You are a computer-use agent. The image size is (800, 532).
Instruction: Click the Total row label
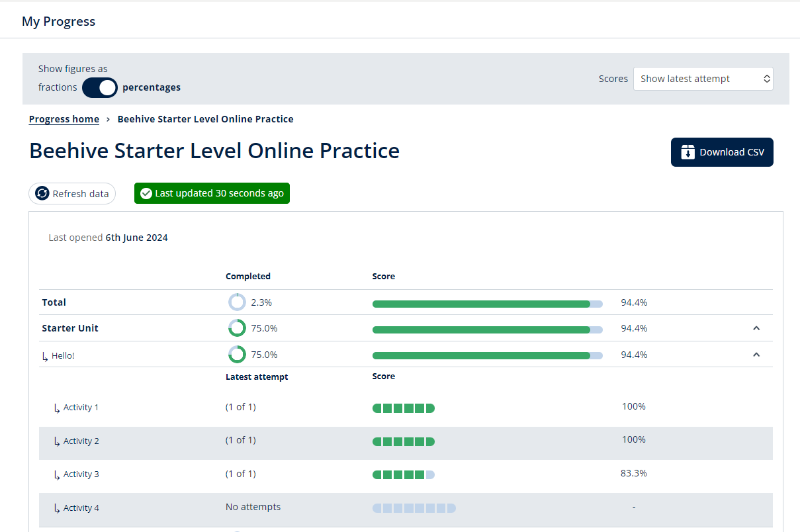(x=54, y=302)
